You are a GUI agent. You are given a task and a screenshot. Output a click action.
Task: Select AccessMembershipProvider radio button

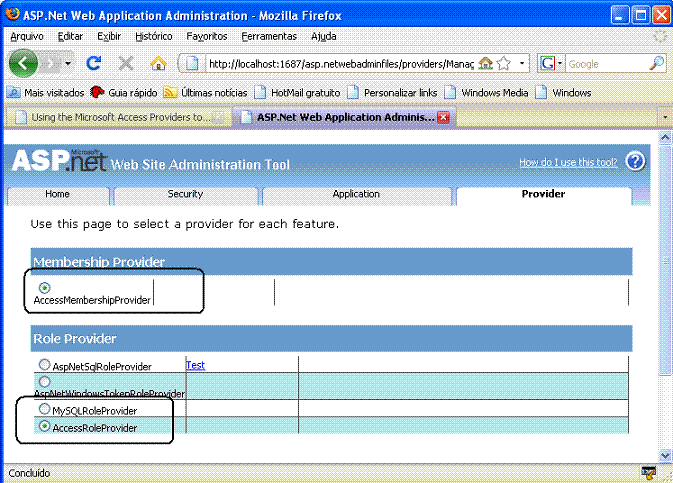[x=44, y=287]
